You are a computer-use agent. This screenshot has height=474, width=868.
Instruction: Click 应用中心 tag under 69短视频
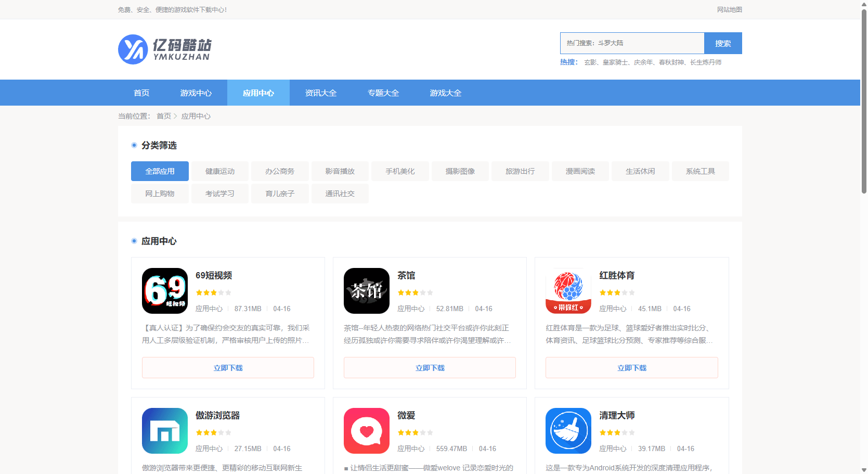(209, 309)
